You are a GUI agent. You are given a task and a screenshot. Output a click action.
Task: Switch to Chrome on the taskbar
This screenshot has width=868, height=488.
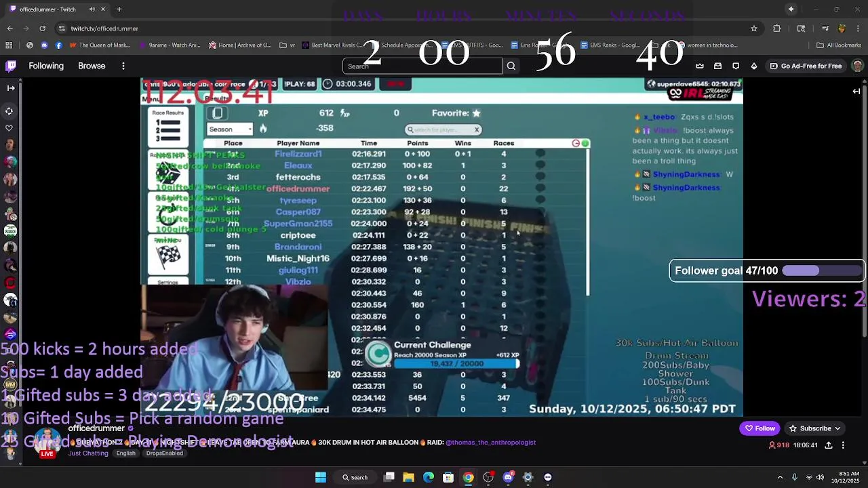(x=468, y=477)
